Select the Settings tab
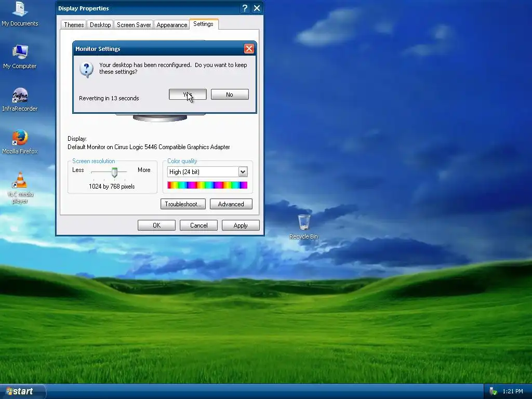This screenshot has width=532, height=399. [x=203, y=24]
